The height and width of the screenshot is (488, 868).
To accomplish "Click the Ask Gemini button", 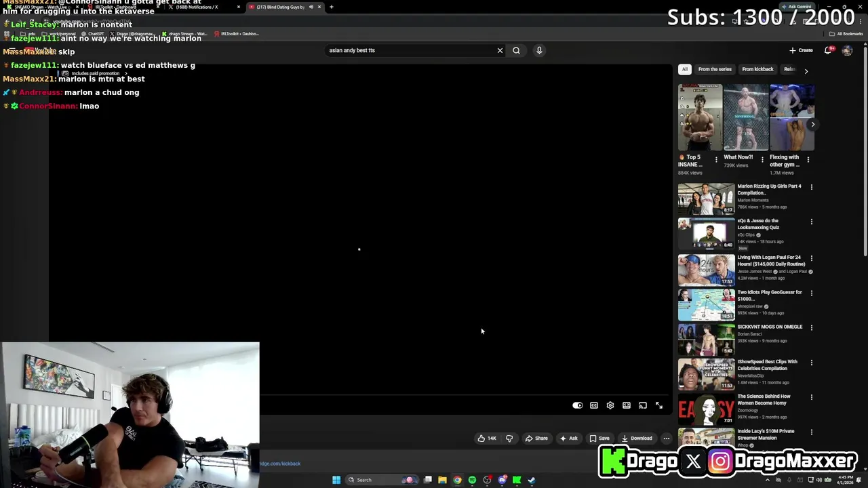I will [x=796, y=7].
